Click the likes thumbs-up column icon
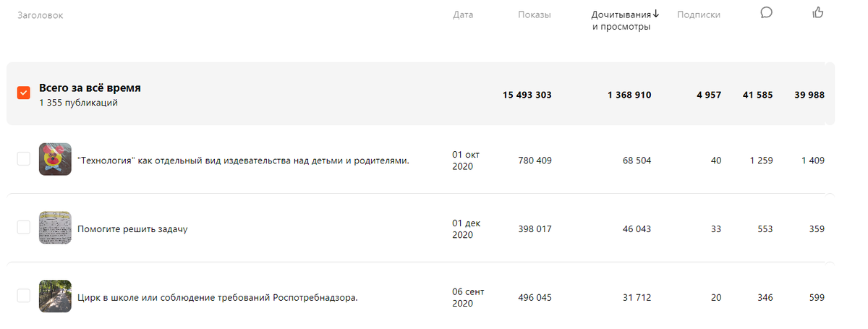This screenshot has width=868, height=329. [x=818, y=12]
